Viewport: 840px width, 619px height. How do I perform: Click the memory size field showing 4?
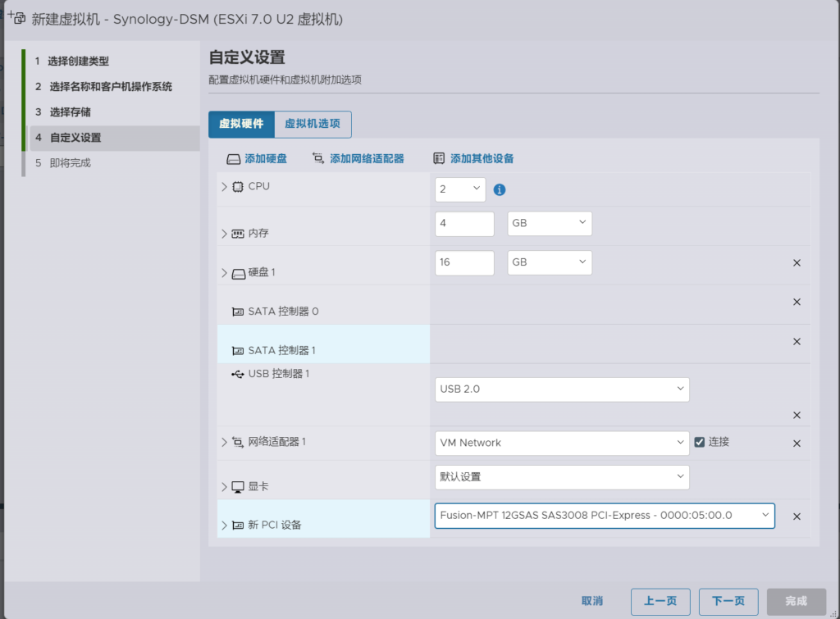pyautogui.click(x=464, y=223)
